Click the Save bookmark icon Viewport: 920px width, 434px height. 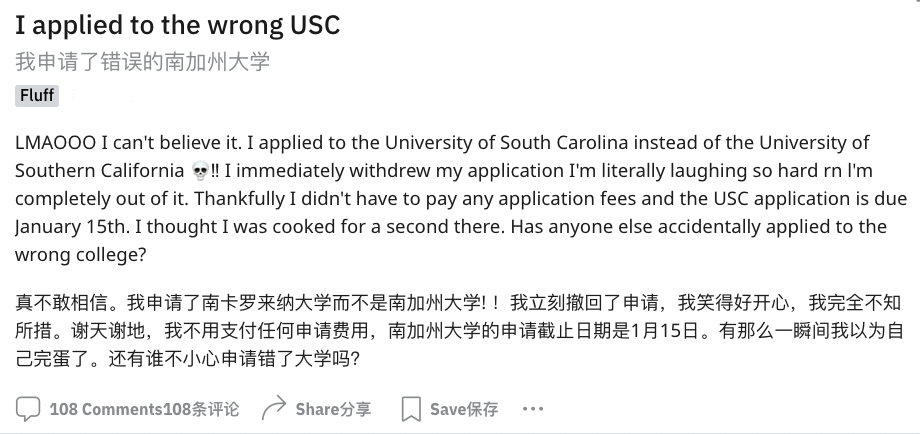coord(410,409)
